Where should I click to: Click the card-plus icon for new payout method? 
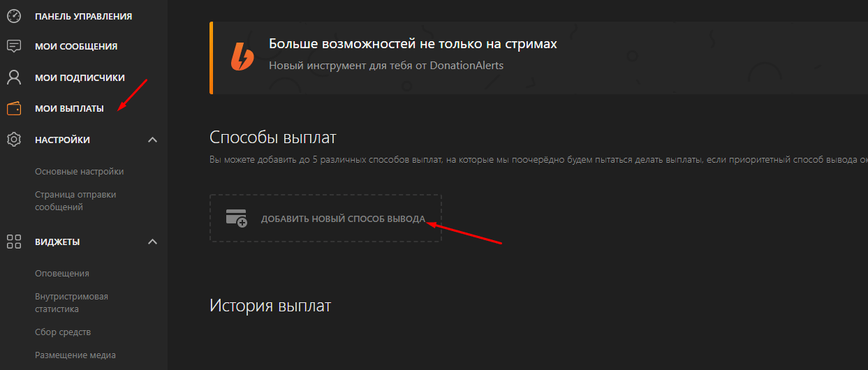coord(237,218)
